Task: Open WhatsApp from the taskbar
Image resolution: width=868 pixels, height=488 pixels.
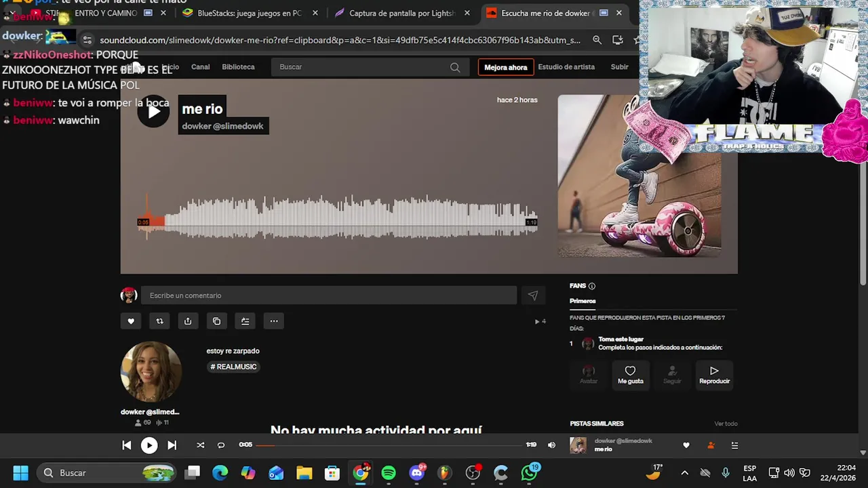Action: pos(530,472)
